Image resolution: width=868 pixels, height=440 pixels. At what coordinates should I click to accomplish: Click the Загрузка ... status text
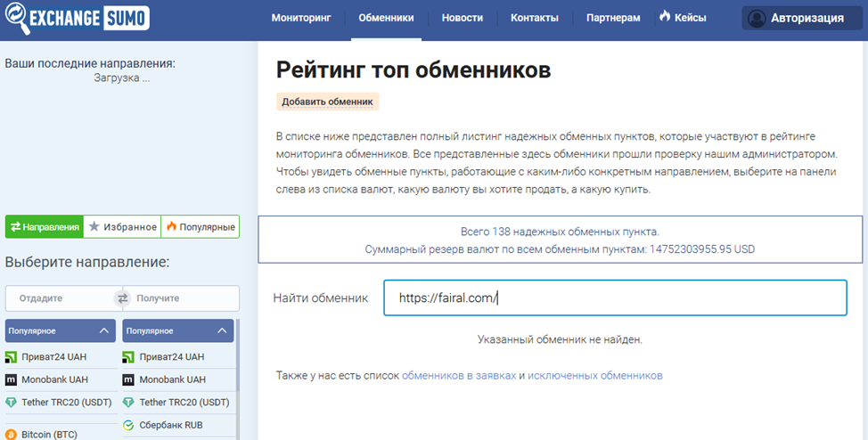pos(122,77)
